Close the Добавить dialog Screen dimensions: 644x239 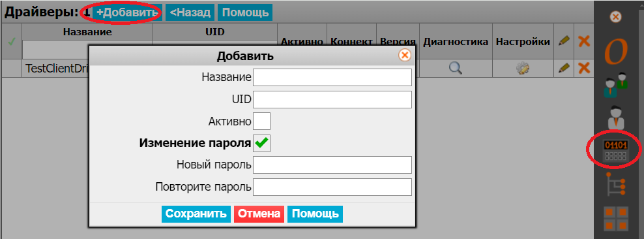pos(405,56)
